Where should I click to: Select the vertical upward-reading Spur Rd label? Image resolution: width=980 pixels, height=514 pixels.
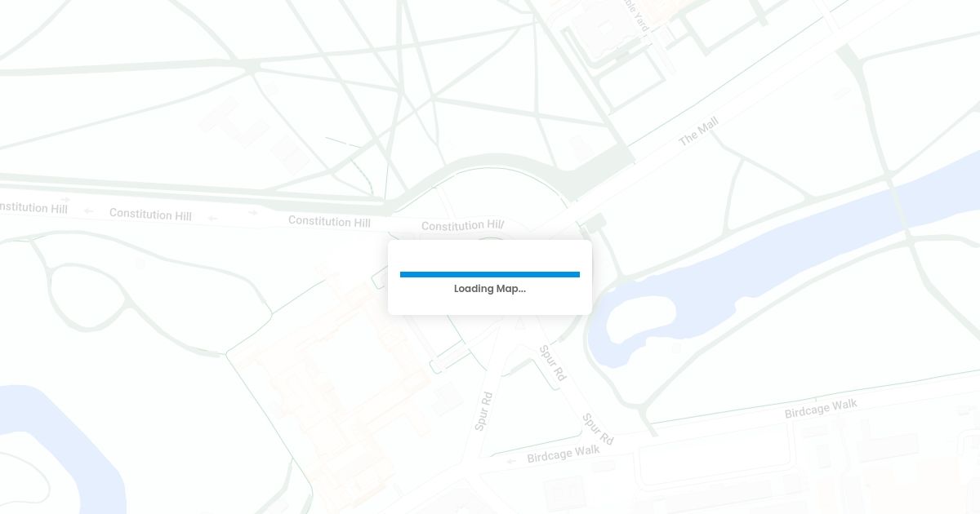(483, 411)
